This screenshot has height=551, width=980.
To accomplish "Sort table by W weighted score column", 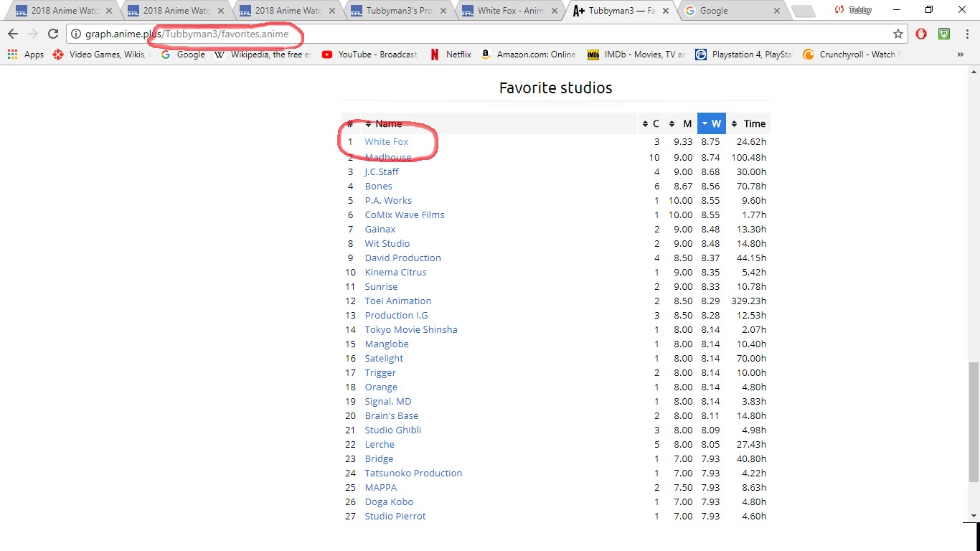I will 711,123.
